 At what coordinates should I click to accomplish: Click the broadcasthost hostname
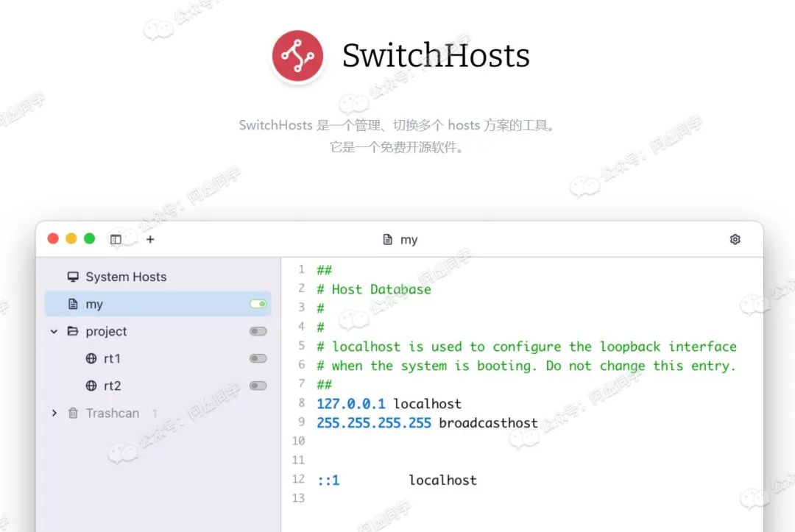488,423
